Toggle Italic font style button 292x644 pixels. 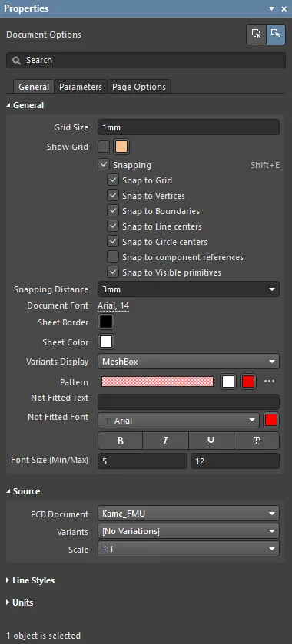165,441
